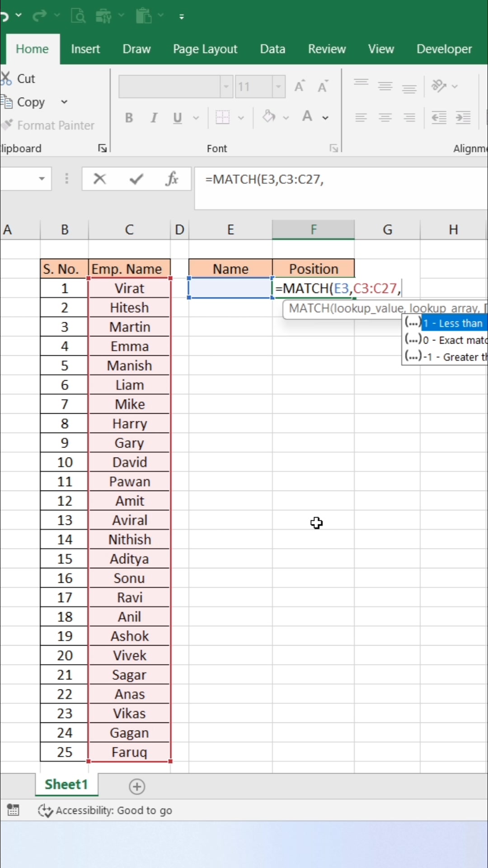Click the Sheet1 tab
This screenshot has height=868, width=488.
[x=66, y=784]
